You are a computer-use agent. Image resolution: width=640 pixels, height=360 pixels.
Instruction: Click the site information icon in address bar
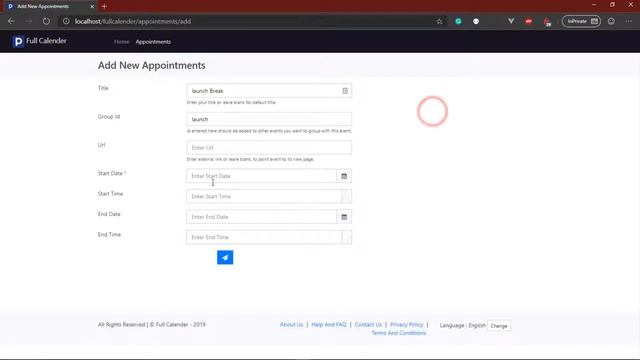pyautogui.click(x=66, y=21)
